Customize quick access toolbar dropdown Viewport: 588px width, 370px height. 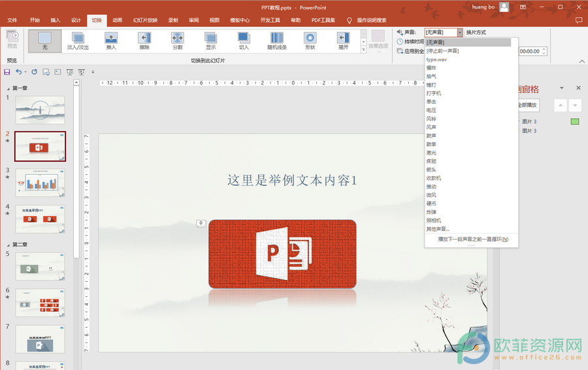click(x=93, y=72)
